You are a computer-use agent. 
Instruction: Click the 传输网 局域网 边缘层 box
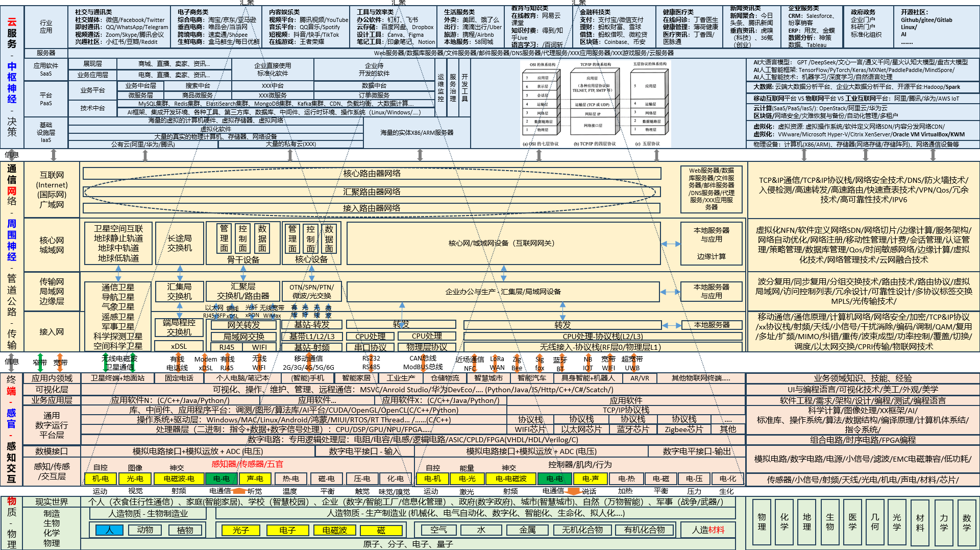coord(52,291)
